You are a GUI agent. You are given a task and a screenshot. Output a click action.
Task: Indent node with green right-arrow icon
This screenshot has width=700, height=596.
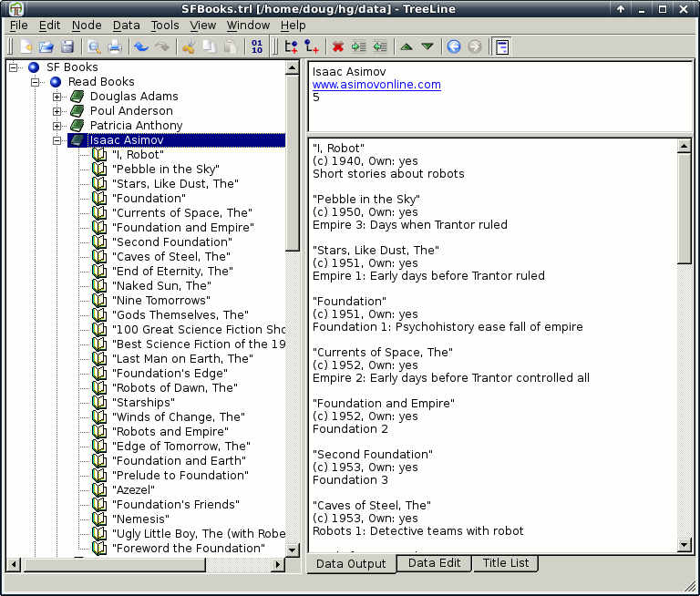point(359,46)
